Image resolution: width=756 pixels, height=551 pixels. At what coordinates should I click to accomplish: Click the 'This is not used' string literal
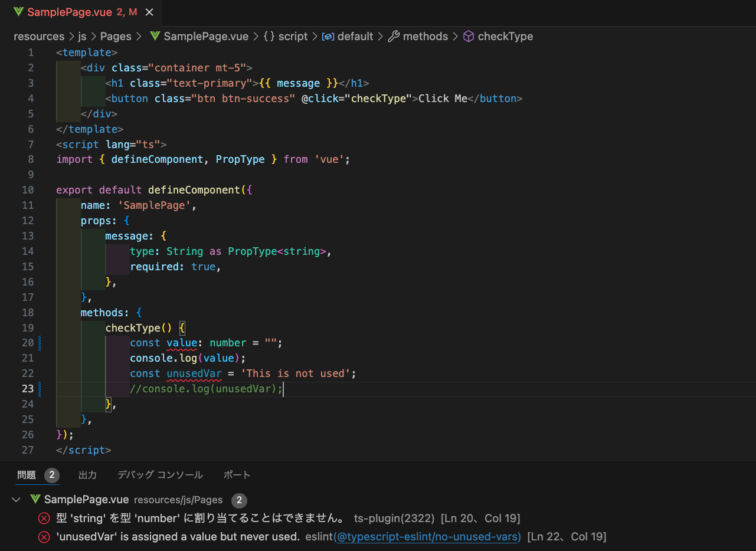[296, 373]
